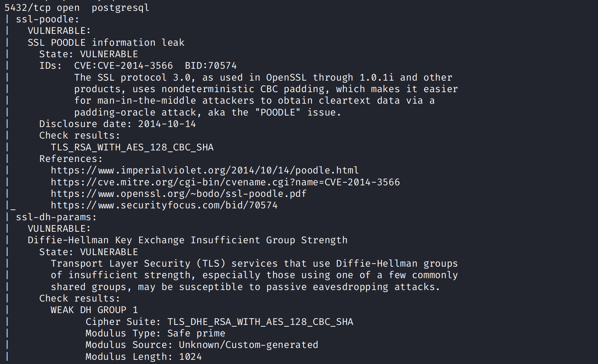Click the Modulus Length 1024 value
598x364 pixels.
[x=190, y=357]
